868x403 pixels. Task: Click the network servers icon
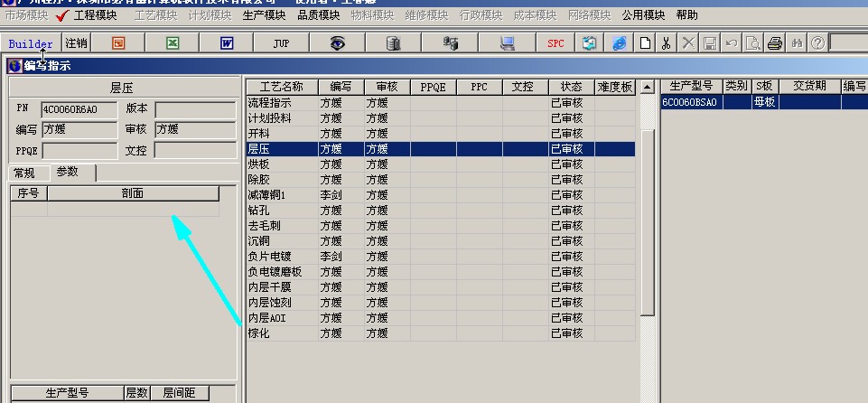coord(451,43)
